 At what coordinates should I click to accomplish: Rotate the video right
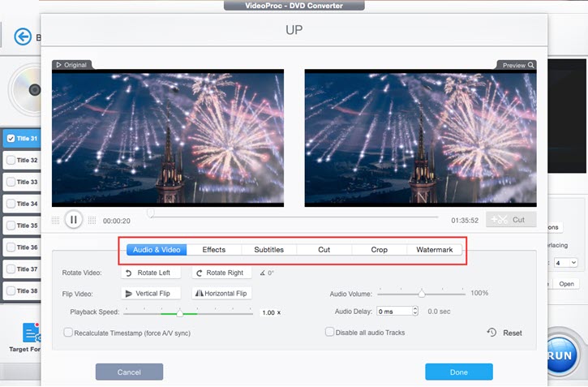coord(221,273)
